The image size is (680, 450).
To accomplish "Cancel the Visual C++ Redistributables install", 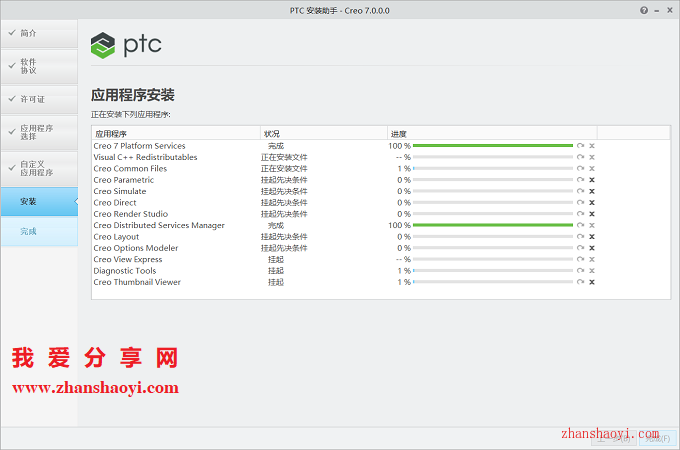I will [x=592, y=157].
